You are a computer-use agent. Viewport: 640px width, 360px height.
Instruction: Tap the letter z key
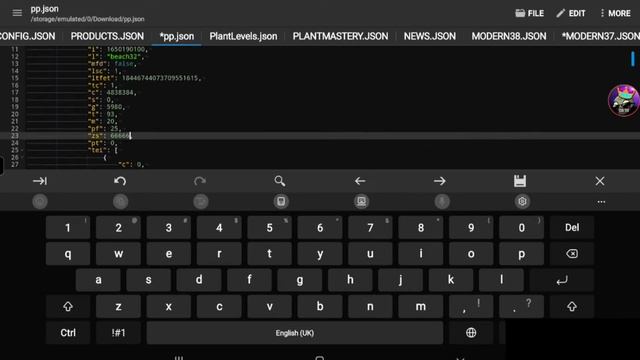point(118,307)
